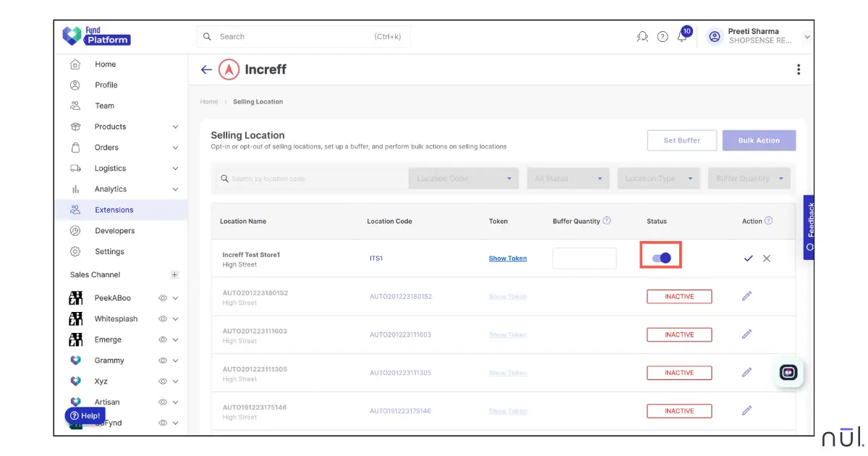Toggle Grammy visibility eye icon

point(163,360)
